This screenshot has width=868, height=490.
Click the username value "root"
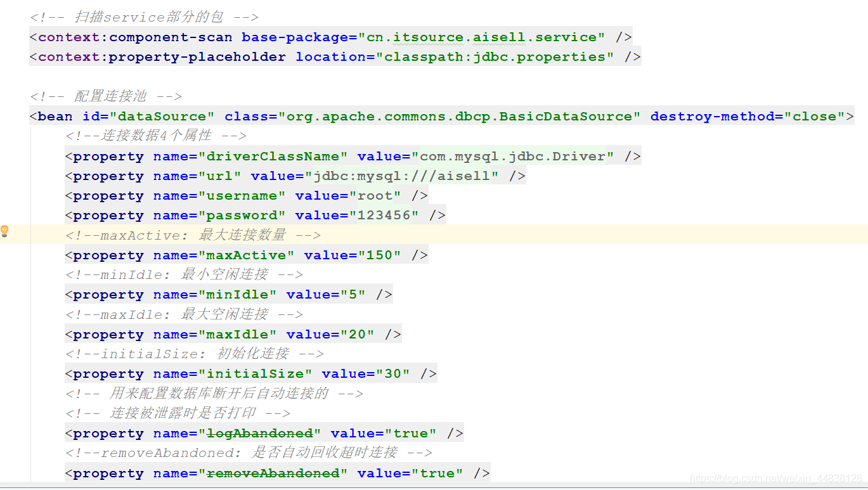(x=375, y=196)
